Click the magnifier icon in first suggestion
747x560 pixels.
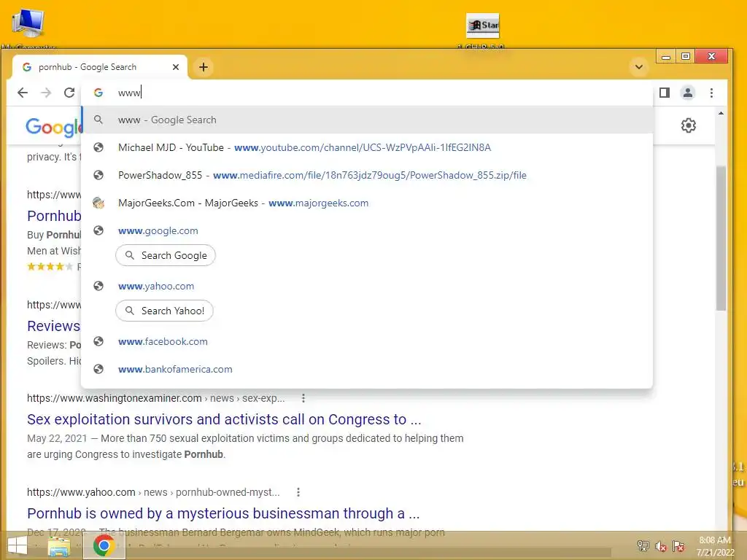click(x=98, y=120)
